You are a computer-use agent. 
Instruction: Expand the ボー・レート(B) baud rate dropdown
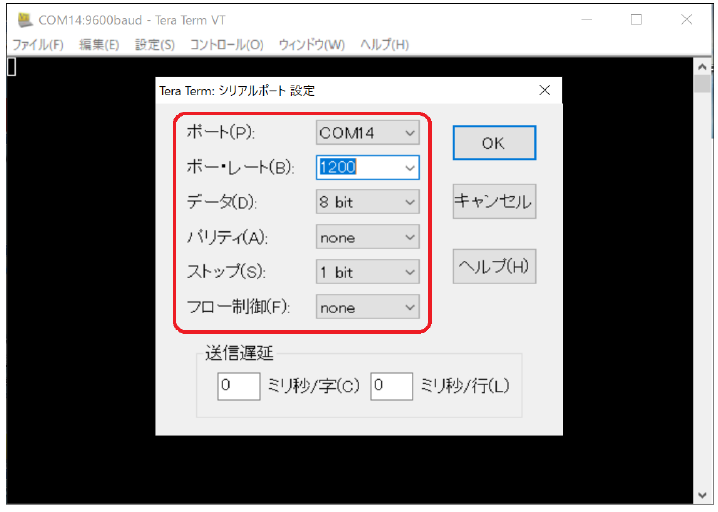(x=367, y=167)
